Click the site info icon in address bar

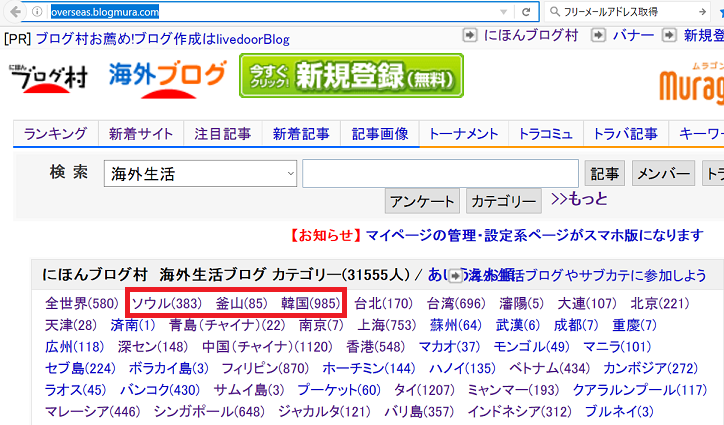tap(36, 12)
